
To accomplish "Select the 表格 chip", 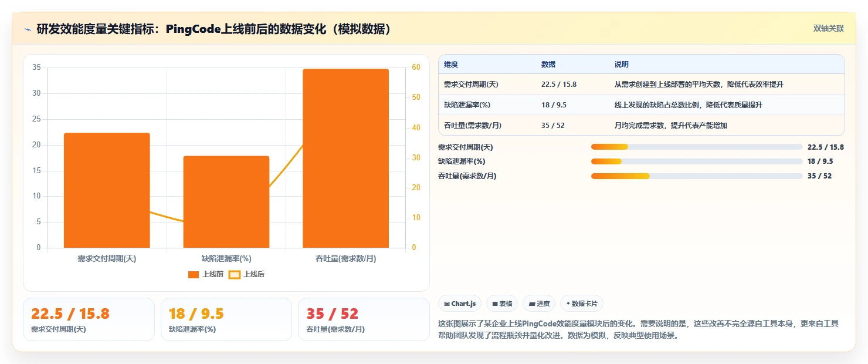I will tap(502, 304).
